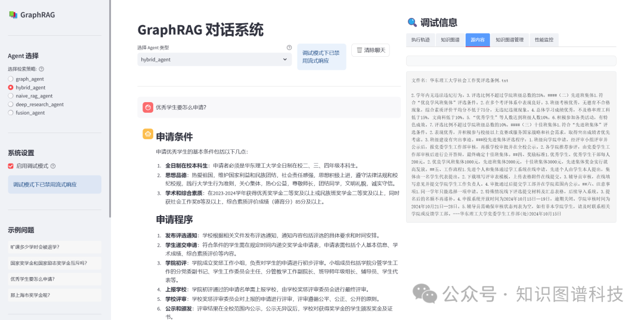Open the 性能监控 tab
This screenshot has height=320, width=644.
[544, 40]
